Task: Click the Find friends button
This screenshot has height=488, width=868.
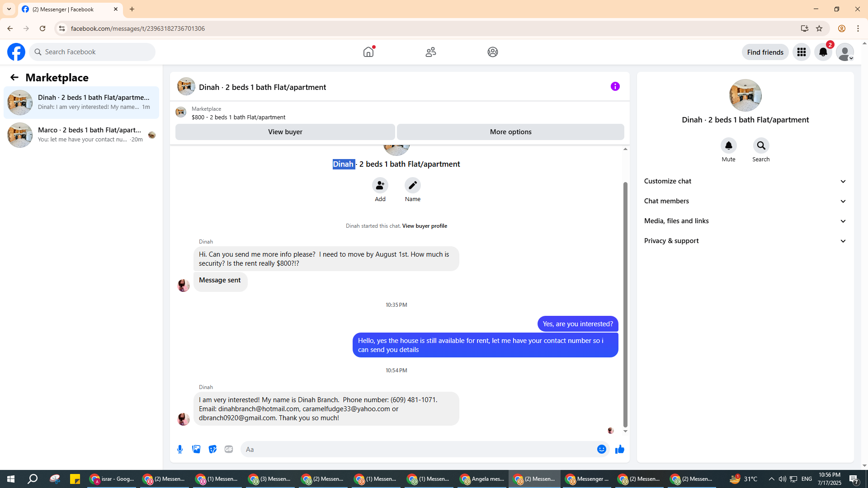Action: 765,52
